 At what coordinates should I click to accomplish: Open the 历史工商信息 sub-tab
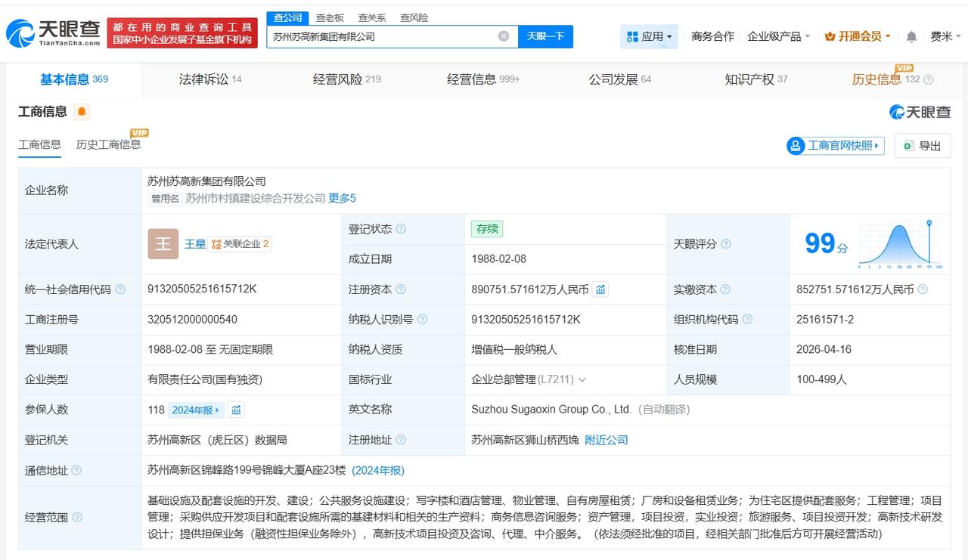tap(108, 144)
